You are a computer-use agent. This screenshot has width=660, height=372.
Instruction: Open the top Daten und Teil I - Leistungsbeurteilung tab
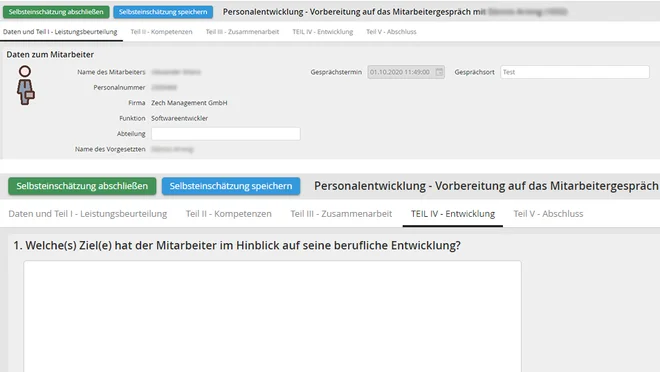[60, 32]
